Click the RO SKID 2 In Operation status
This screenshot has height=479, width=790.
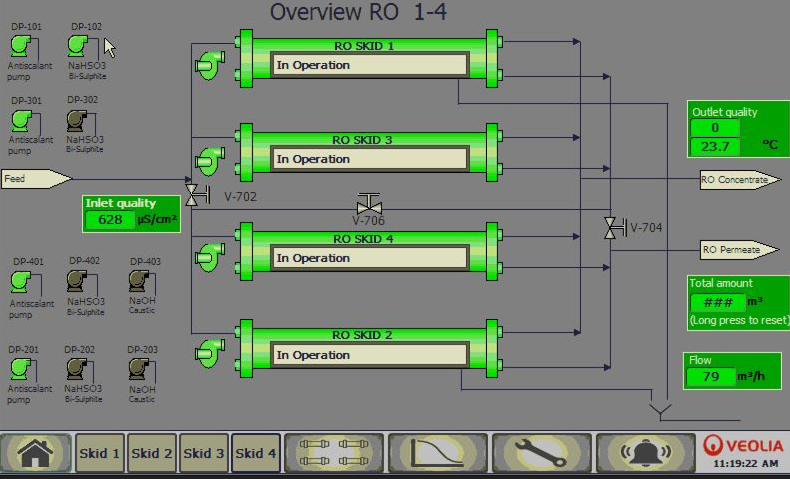pos(370,355)
